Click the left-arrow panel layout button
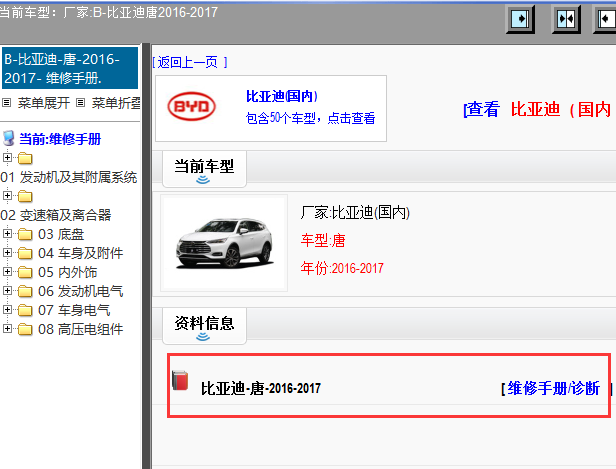This screenshot has width=616, height=469. point(605,18)
